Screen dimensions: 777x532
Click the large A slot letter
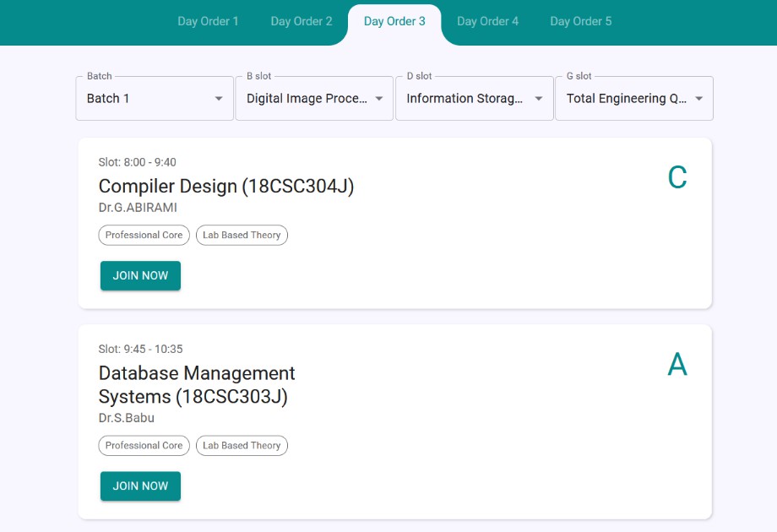tap(677, 364)
